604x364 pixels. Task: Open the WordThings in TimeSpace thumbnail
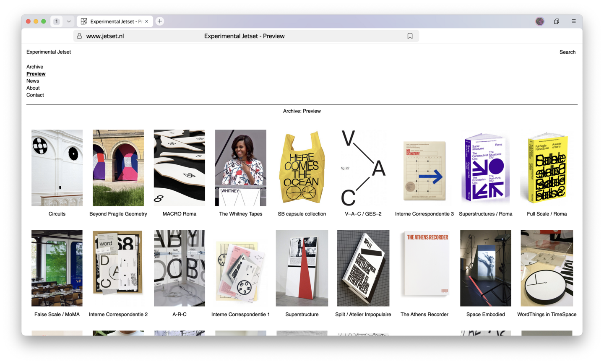tap(547, 268)
